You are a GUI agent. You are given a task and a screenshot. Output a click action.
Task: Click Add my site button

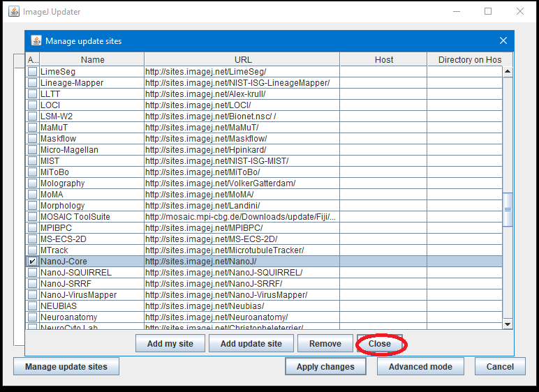tap(170, 344)
